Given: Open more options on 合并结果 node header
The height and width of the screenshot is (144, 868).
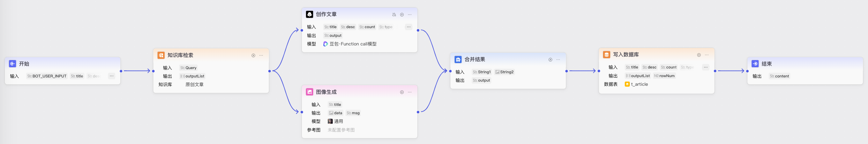Looking at the screenshot, I should coord(558,60).
